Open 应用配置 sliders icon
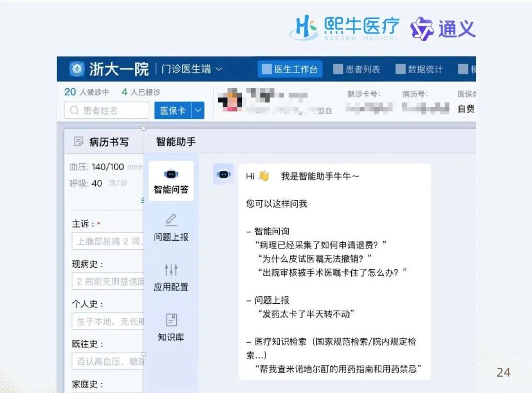The image size is (532, 393). pos(171,270)
